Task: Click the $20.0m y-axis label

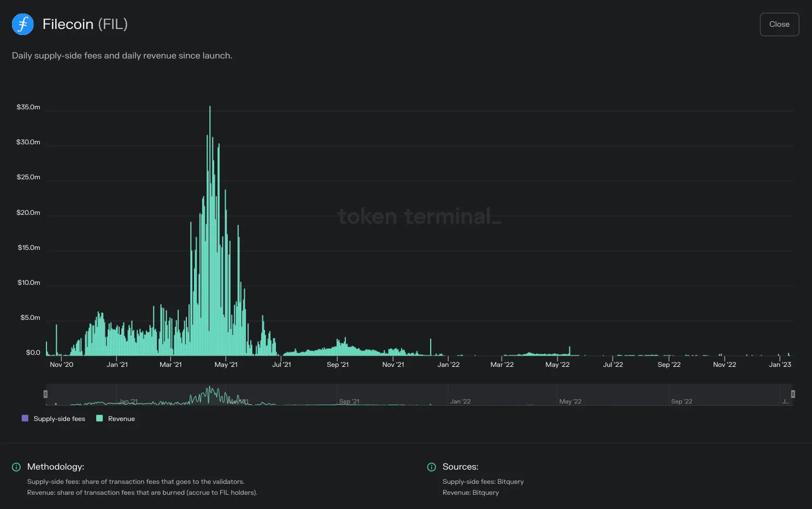Action: (28, 213)
